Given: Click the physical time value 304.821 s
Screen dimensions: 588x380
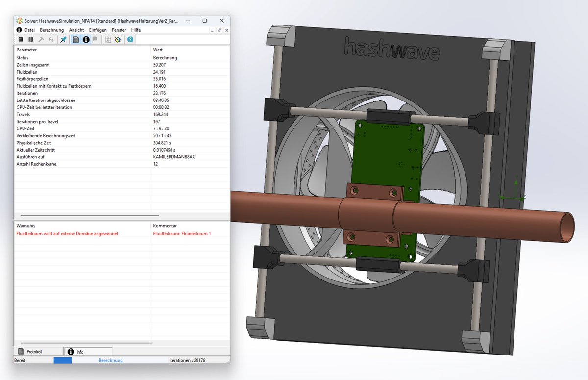Looking at the screenshot, I should 162,143.
